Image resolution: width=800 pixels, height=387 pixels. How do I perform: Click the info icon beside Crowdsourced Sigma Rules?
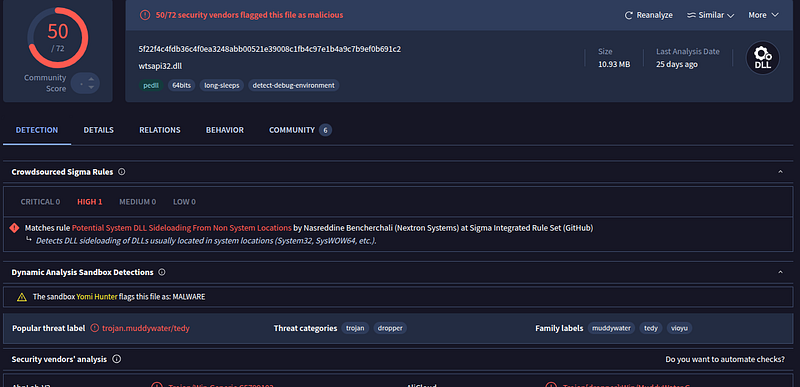pos(121,172)
